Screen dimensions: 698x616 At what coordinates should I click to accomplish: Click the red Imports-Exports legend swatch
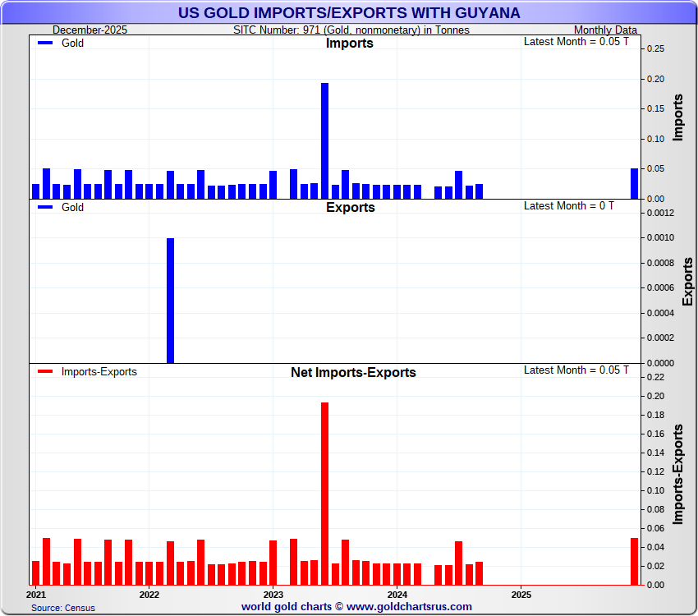click(x=45, y=371)
